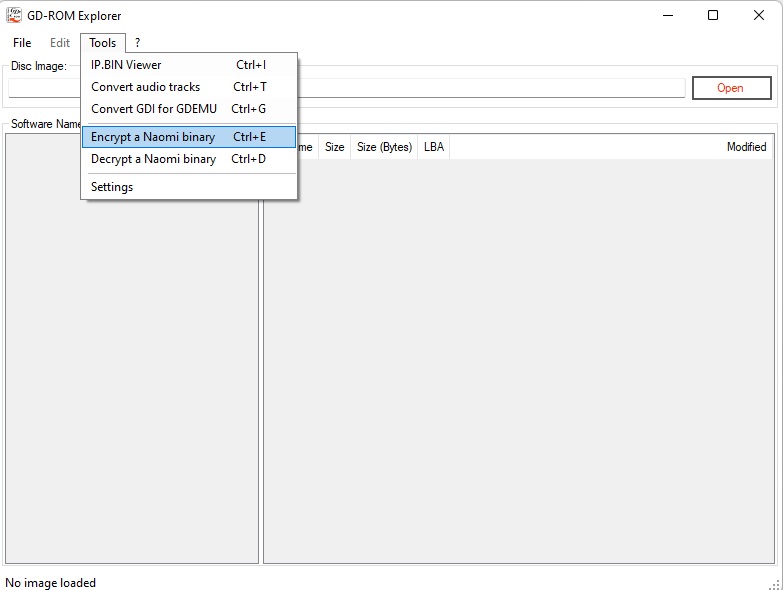783x590 pixels.
Task: Sort by the LBA column header
Action: point(433,147)
